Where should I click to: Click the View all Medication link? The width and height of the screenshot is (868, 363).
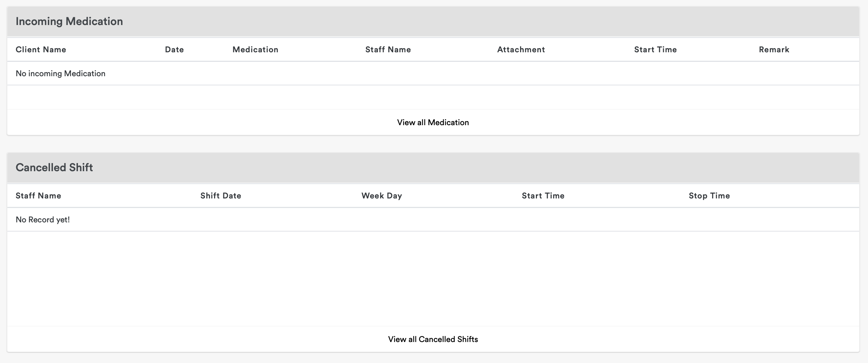point(433,123)
